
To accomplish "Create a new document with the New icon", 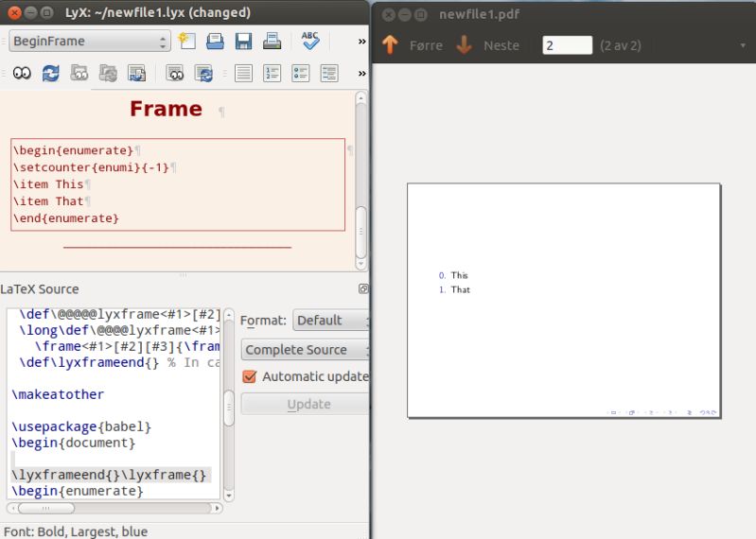I will [187, 41].
